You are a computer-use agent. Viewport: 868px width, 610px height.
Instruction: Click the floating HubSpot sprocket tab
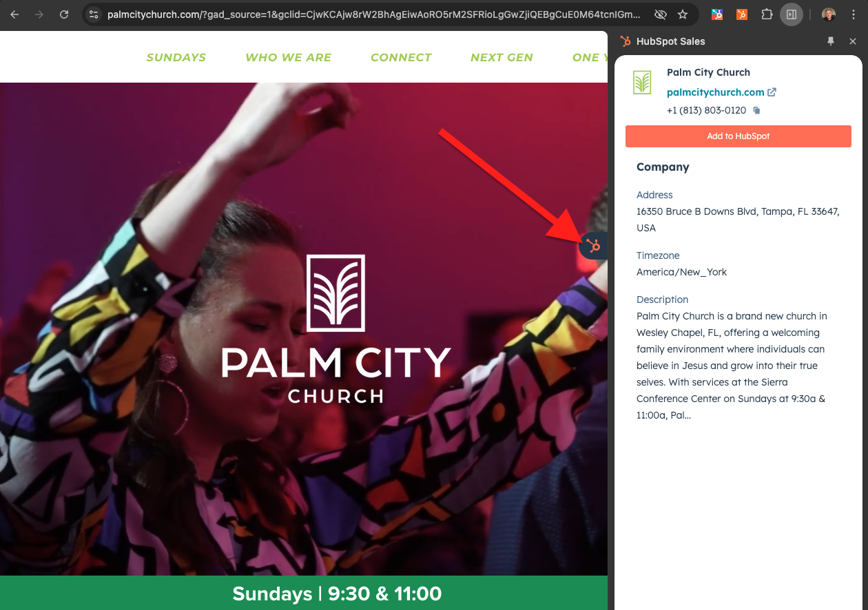[593, 246]
